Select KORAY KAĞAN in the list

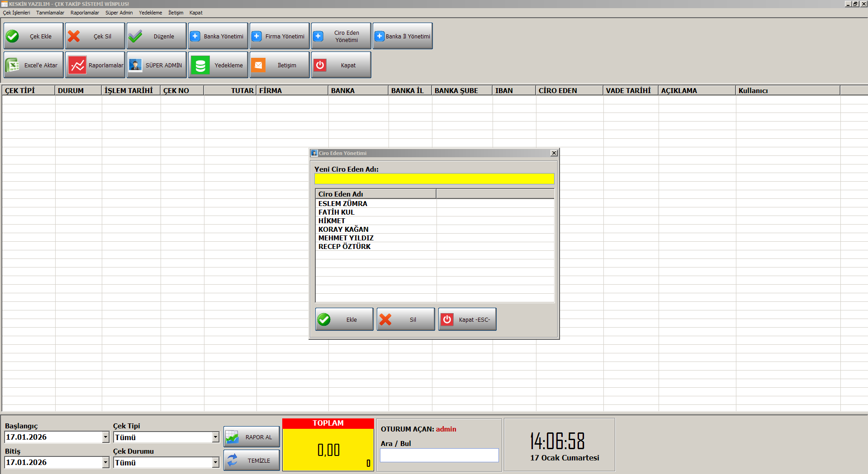click(343, 229)
